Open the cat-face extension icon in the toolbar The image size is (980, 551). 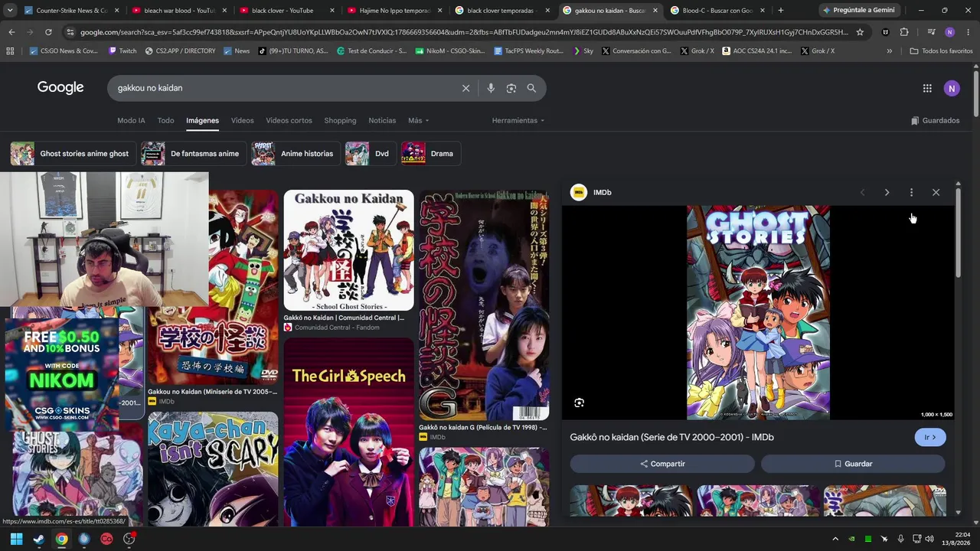(x=886, y=32)
